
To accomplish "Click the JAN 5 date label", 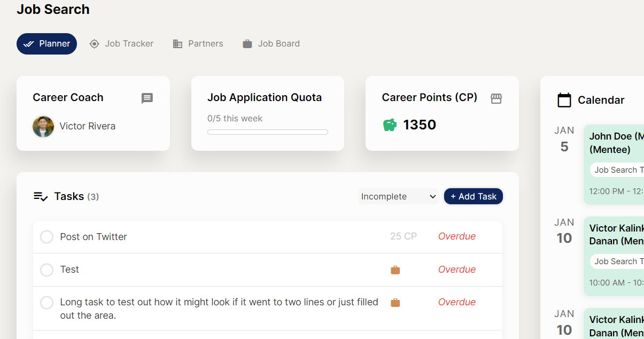I will pyautogui.click(x=564, y=139).
